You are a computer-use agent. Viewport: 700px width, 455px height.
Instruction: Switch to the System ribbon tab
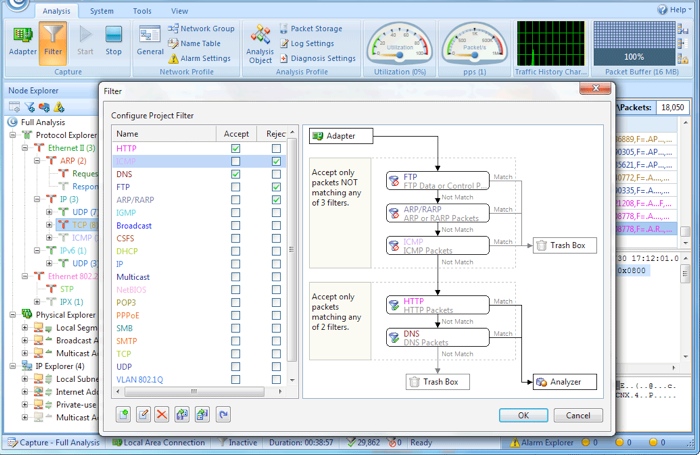click(x=102, y=11)
